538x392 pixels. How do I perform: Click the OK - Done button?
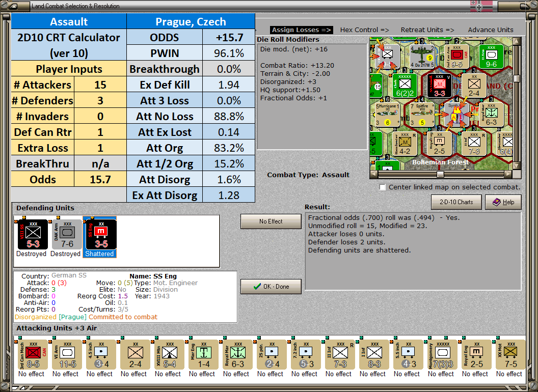pyautogui.click(x=271, y=287)
